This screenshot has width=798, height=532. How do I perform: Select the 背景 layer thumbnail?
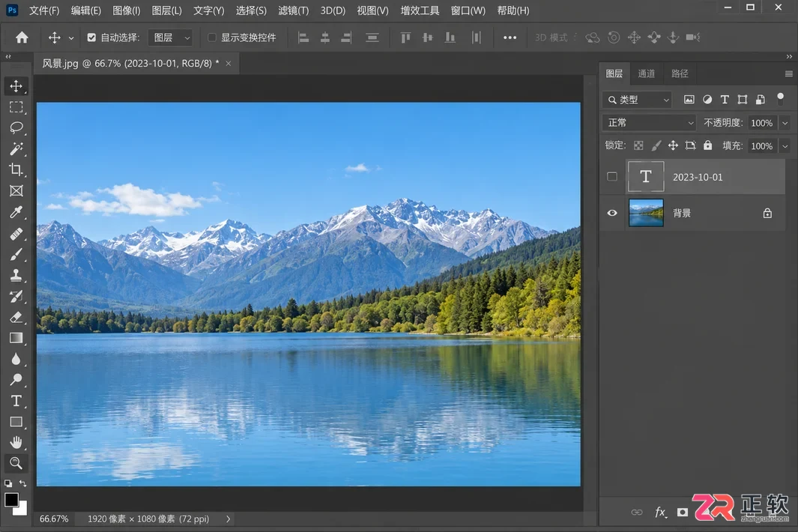click(646, 213)
